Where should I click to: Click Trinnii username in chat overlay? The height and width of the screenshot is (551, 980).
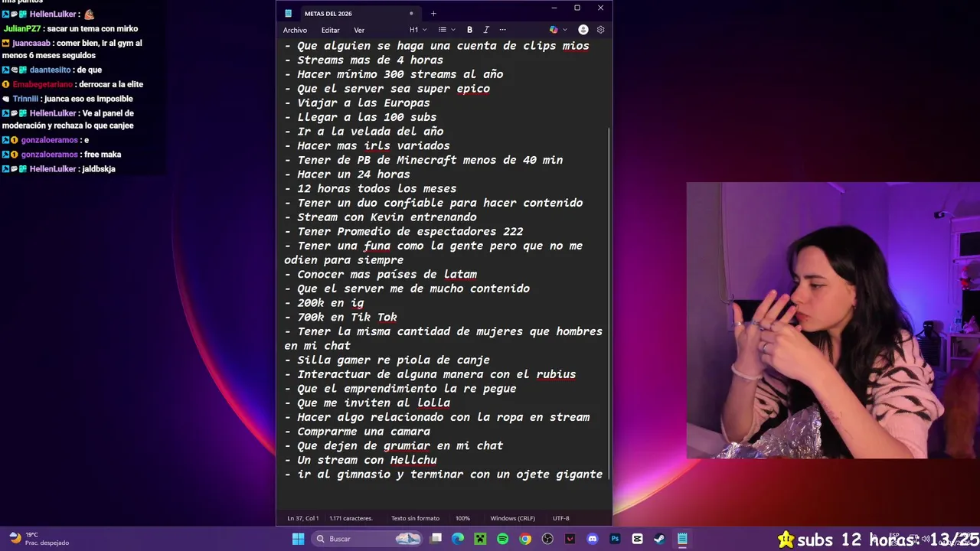(x=25, y=99)
